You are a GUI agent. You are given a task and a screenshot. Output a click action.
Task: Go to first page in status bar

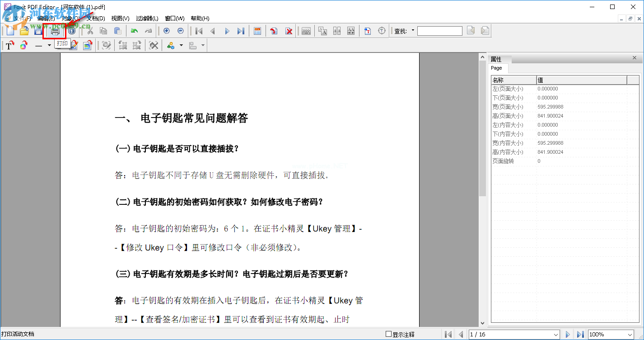tap(448, 334)
